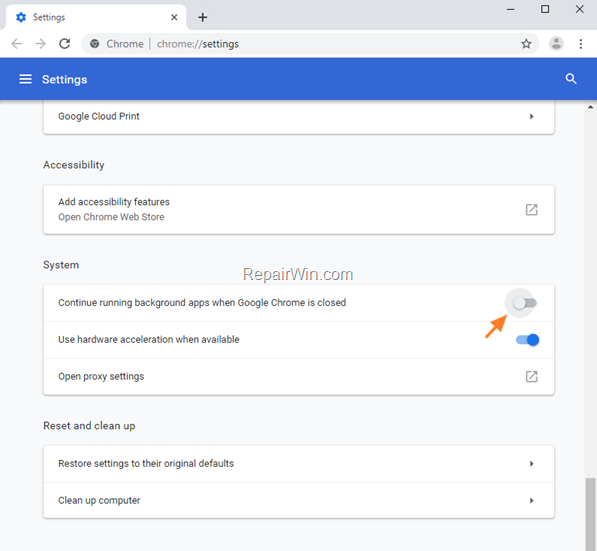
Task: Click the page scrollbar thumb
Action: pyautogui.click(x=591, y=514)
